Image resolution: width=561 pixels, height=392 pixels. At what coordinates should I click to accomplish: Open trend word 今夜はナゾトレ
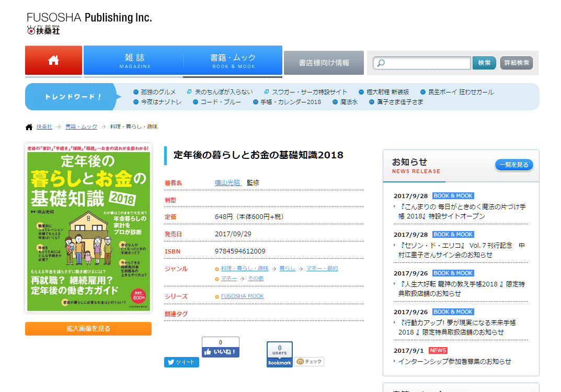tap(161, 102)
